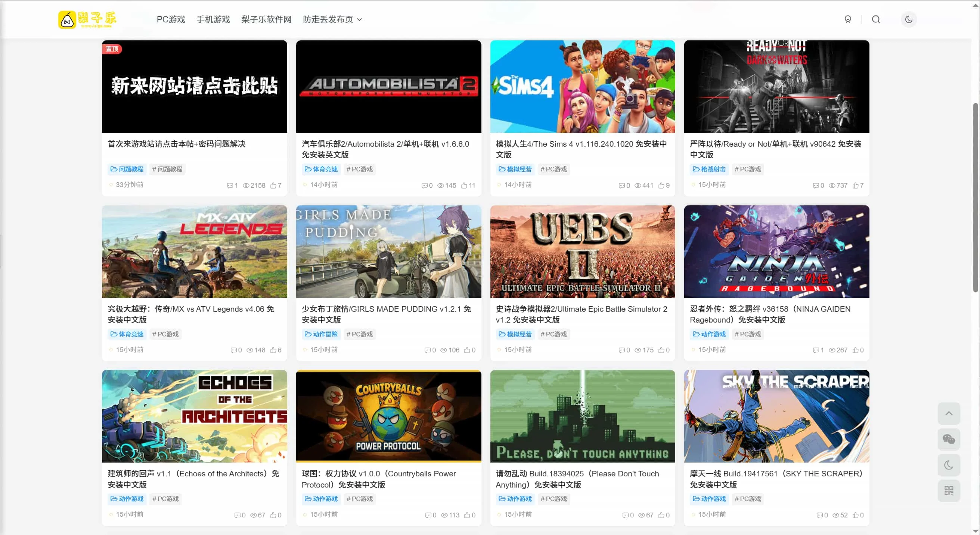The width and height of the screenshot is (980, 535).
Task: Open the Ready or Not cover image
Action: (776, 86)
